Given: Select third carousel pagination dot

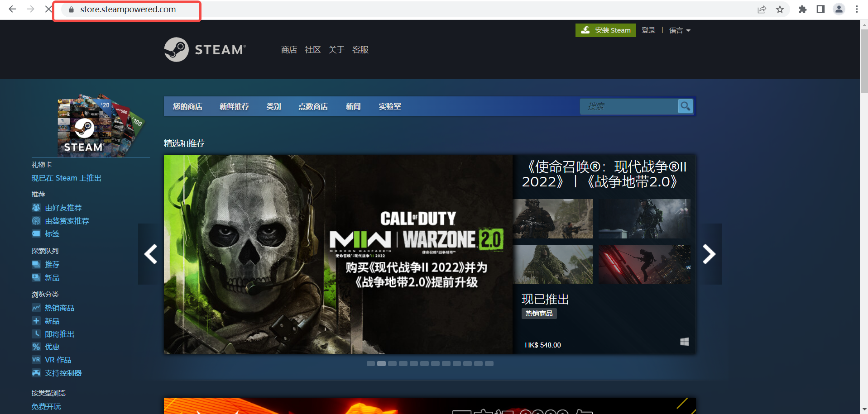Looking at the screenshot, I should (x=392, y=364).
